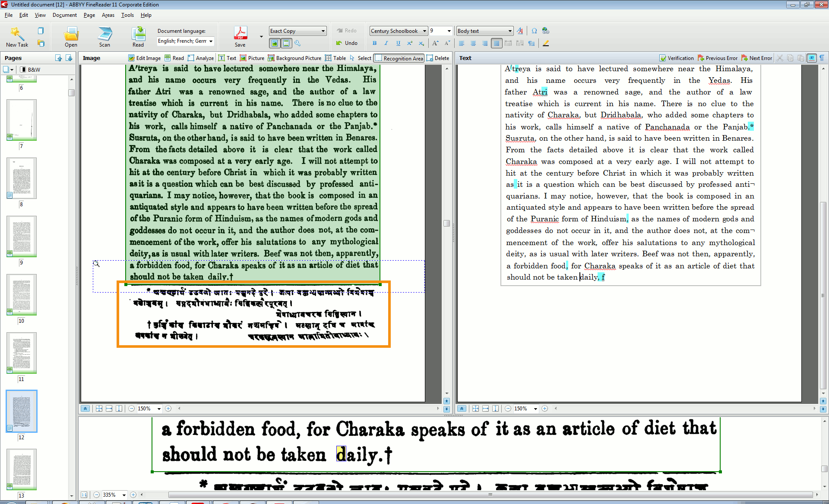Go to Next Error
Screen dimensions: 829x504
(756, 58)
